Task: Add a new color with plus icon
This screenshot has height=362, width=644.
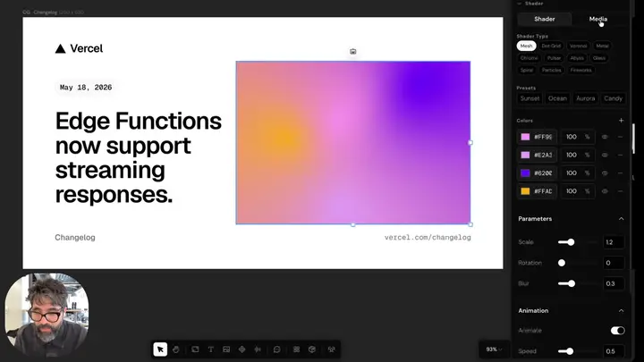Action: point(621,121)
